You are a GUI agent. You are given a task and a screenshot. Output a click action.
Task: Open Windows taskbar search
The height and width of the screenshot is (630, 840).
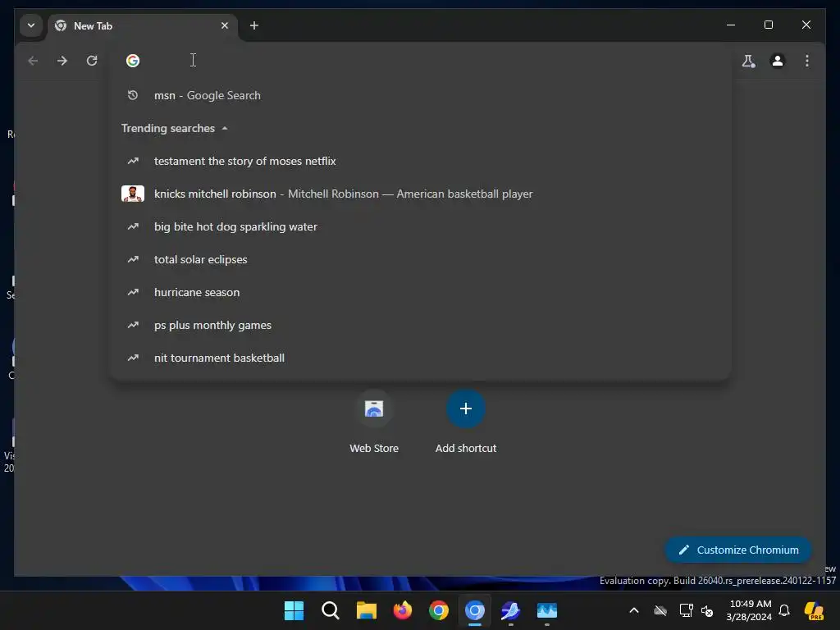point(330,610)
